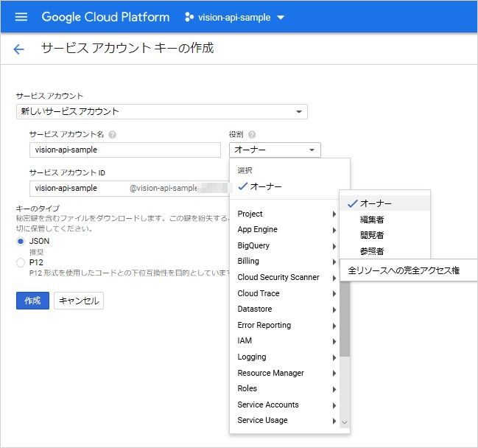The height and width of the screenshot is (448, 478).
Task: Open the 役割 オーナー role dropdown
Action: pos(275,150)
